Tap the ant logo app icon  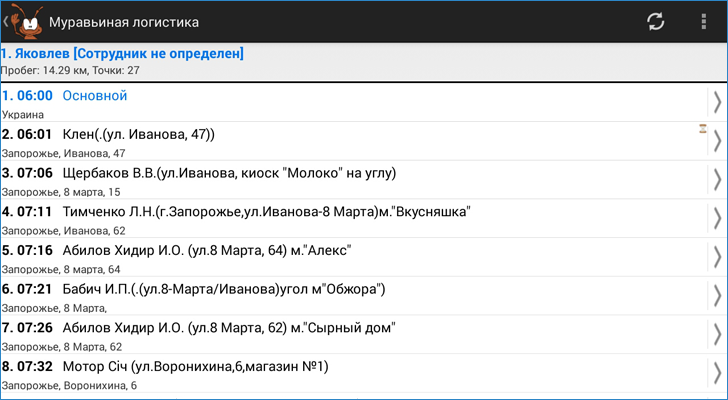(x=27, y=21)
